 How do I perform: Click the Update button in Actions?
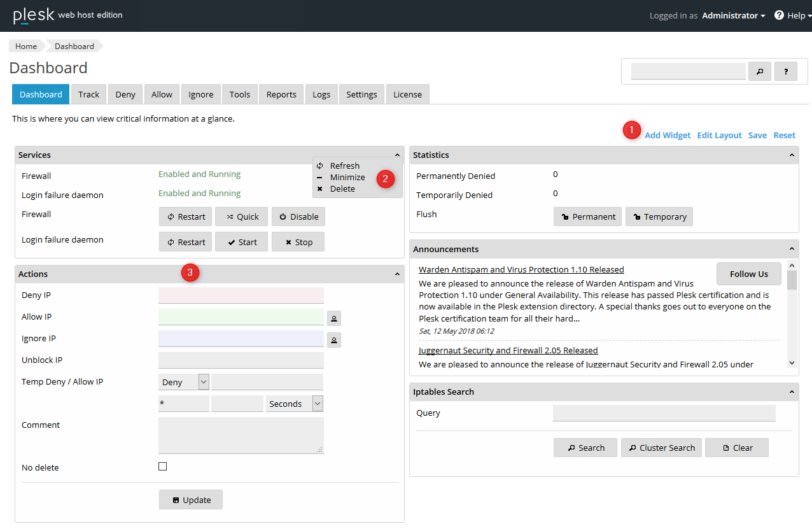(x=191, y=500)
